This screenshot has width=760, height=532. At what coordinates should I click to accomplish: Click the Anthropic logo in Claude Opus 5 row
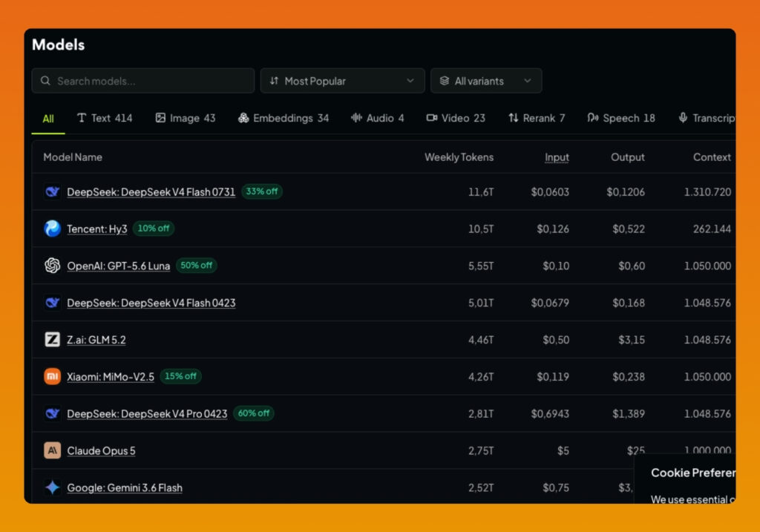coord(53,450)
